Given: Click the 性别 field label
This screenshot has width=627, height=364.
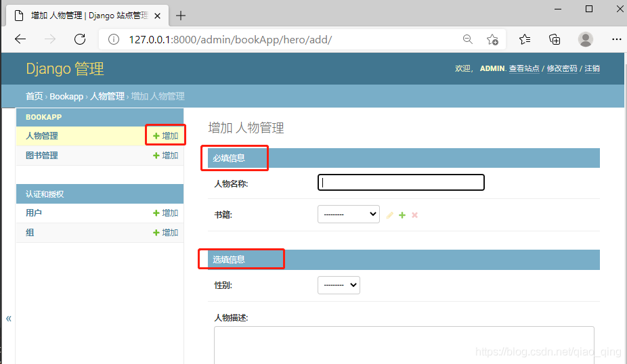Looking at the screenshot, I should (223, 286).
